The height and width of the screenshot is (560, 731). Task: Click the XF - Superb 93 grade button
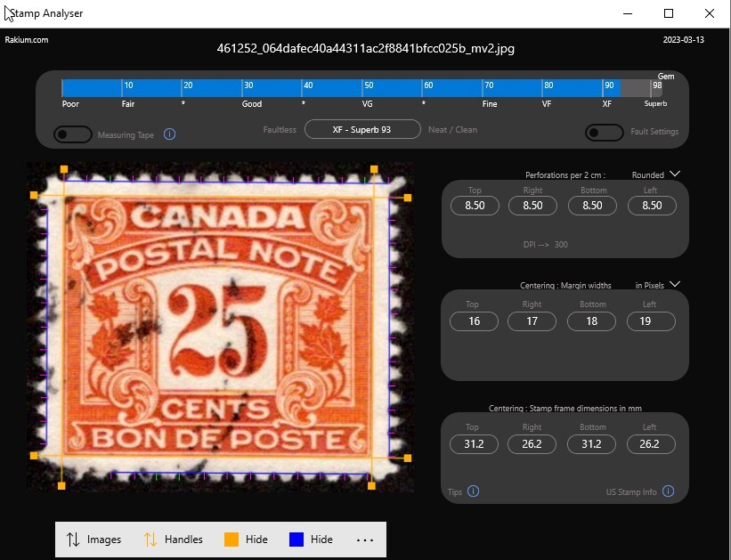[x=362, y=129]
